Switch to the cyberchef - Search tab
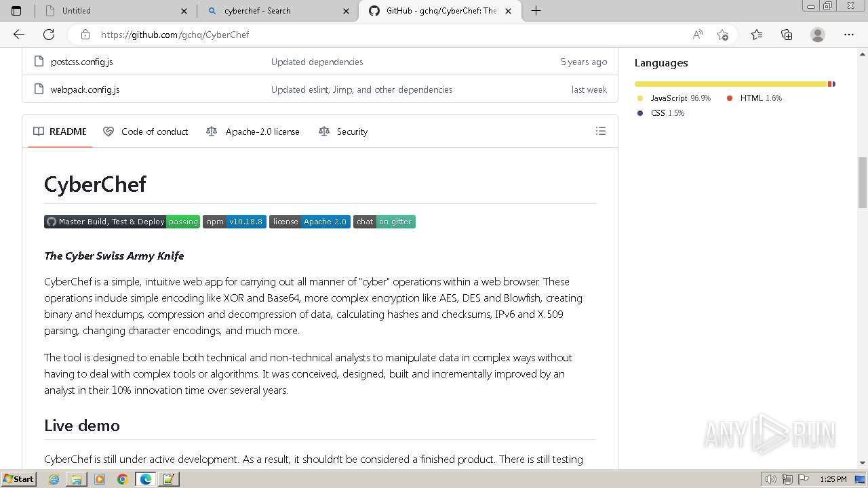 (x=277, y=11)
